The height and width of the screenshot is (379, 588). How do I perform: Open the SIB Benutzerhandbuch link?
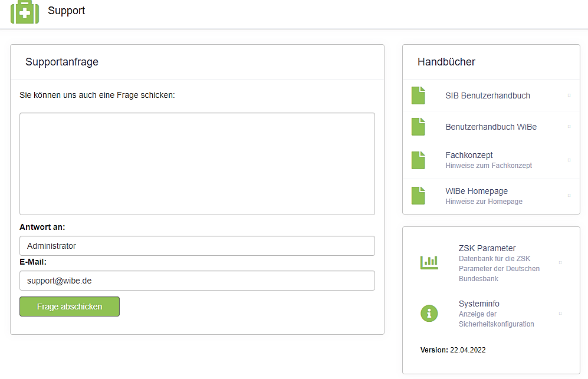(487, 95)
